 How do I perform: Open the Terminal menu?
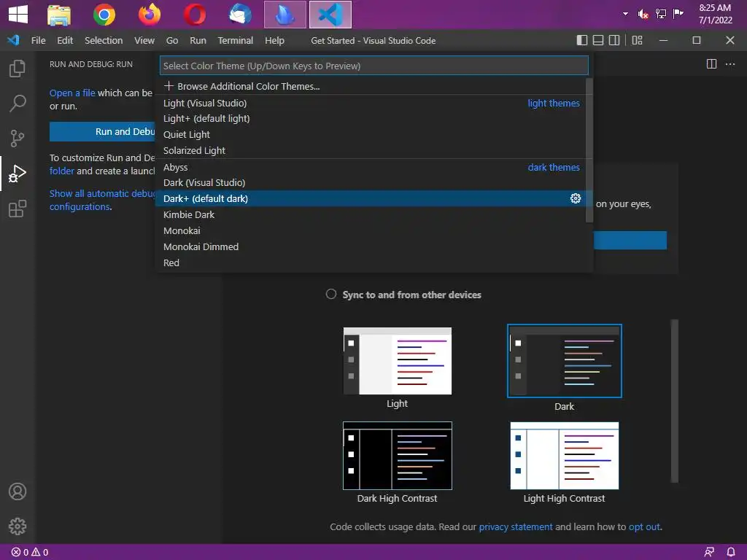[x=236, y=41]
